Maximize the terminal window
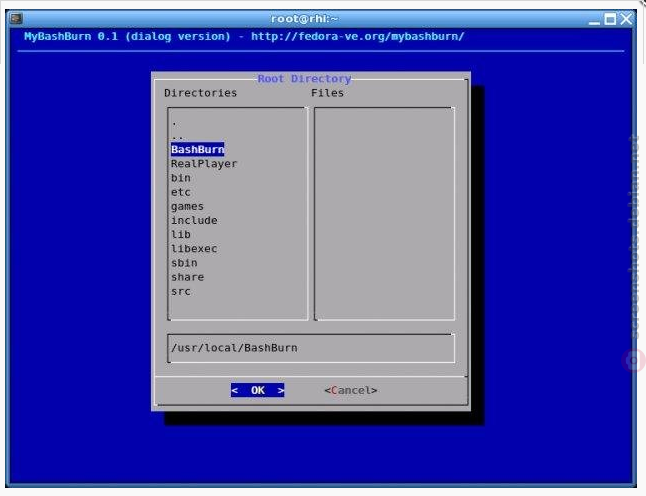646x496 pixels. 610,19
